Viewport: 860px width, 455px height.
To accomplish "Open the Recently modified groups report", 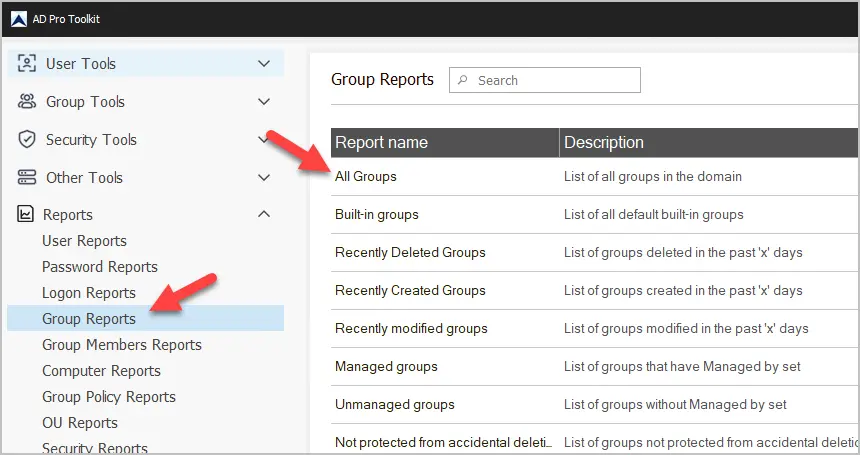I will click(411, 328).
